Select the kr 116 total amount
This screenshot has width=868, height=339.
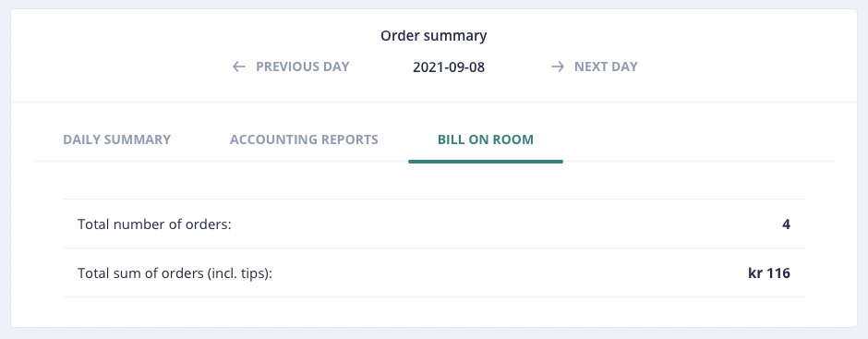pos(769,273)
